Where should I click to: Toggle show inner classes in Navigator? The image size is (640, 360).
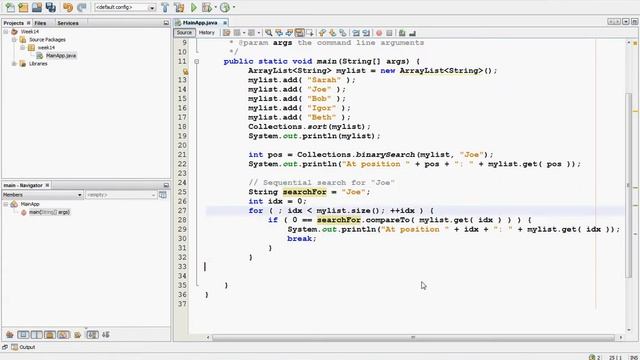pyautogui.click(x=64, y=335)
